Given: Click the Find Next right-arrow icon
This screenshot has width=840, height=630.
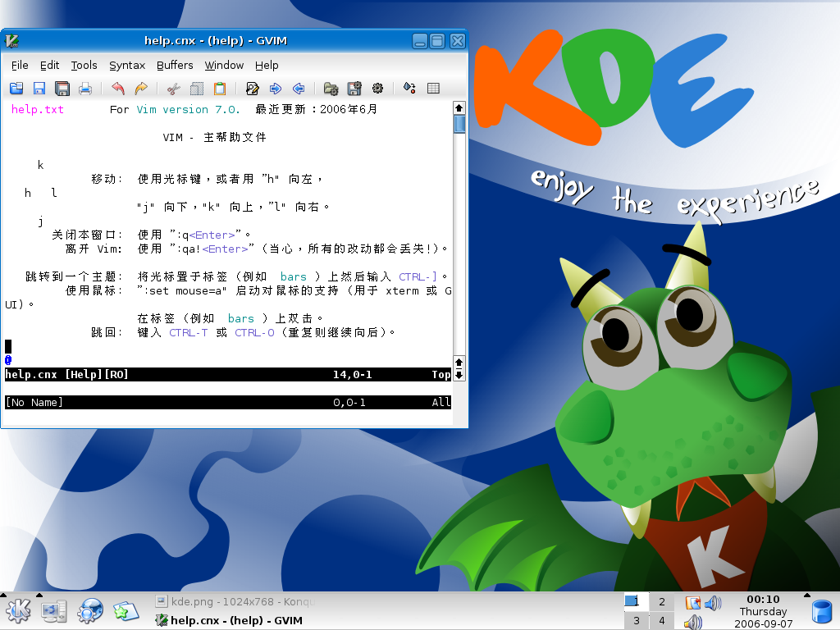Looking at the screenshot, I should pos(276,89).
